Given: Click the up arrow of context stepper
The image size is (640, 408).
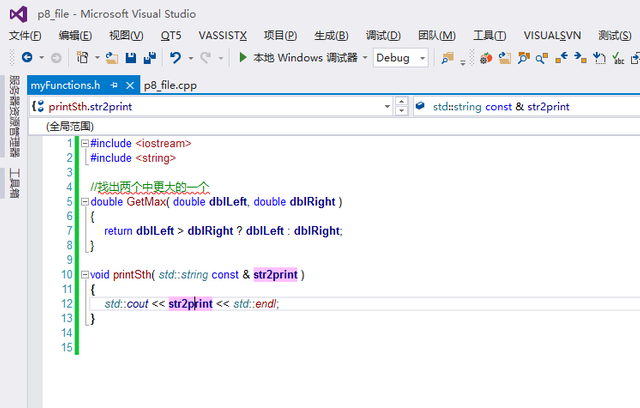Looking at the screenshot, I should 402,102.
